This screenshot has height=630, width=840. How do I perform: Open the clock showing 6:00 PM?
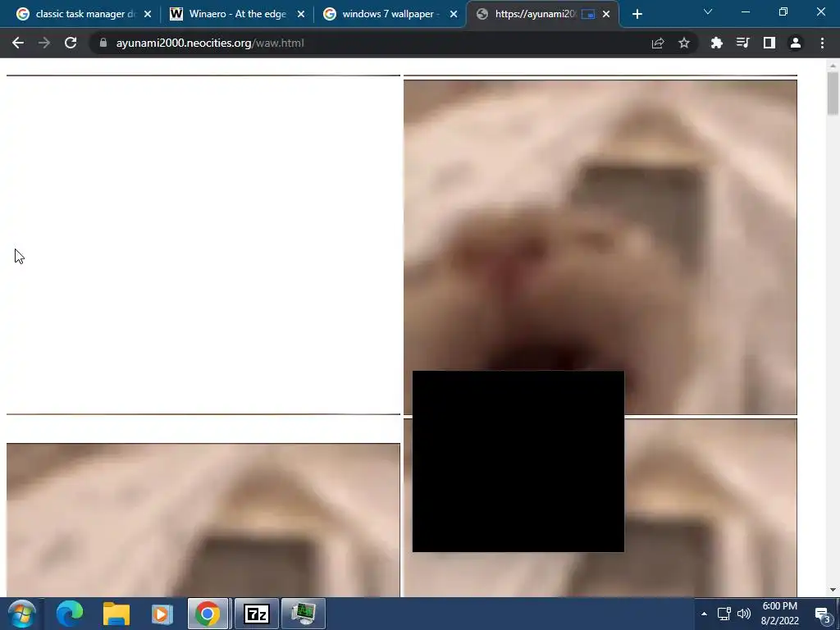pyautogui.click(x=780, y=614)
